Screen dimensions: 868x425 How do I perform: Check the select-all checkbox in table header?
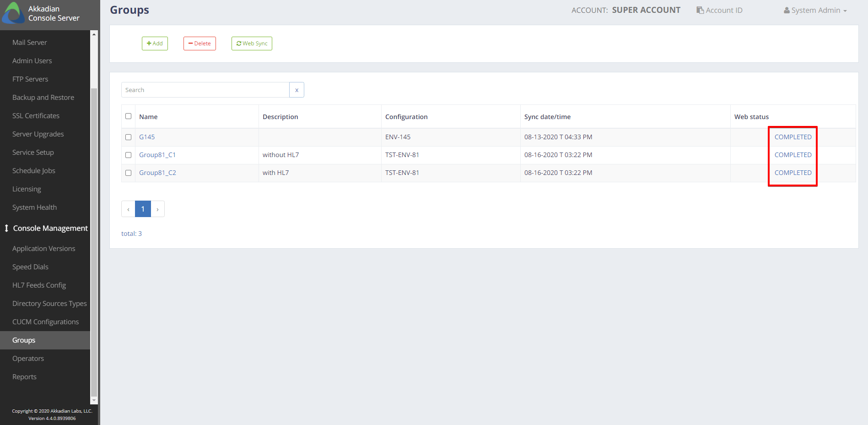(128, 116)
